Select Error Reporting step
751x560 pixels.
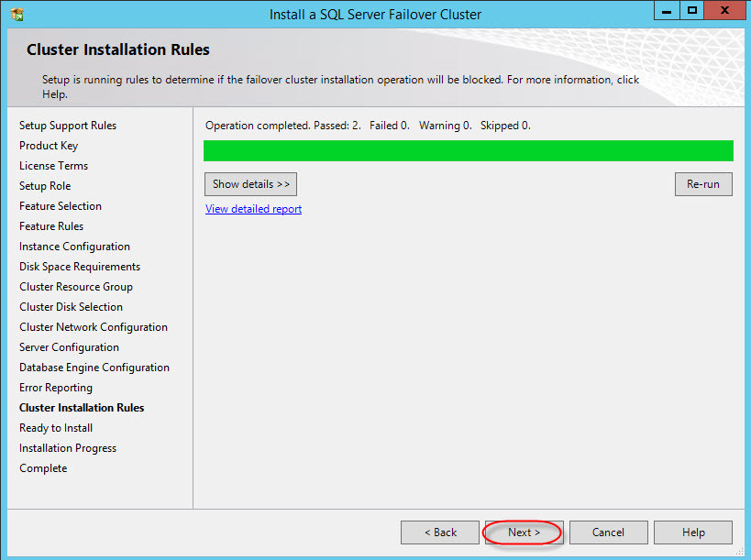click(x=56, y=388)
